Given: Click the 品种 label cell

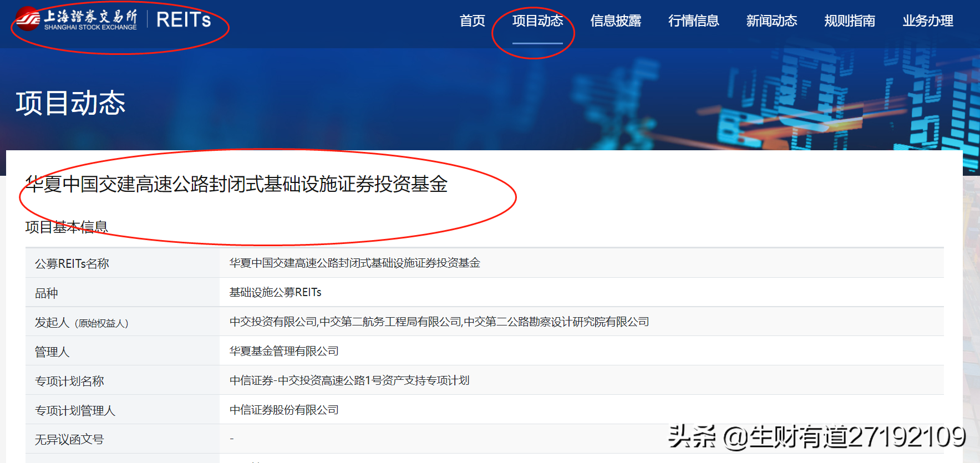Looking at the screenshot, I should (123, 293).
